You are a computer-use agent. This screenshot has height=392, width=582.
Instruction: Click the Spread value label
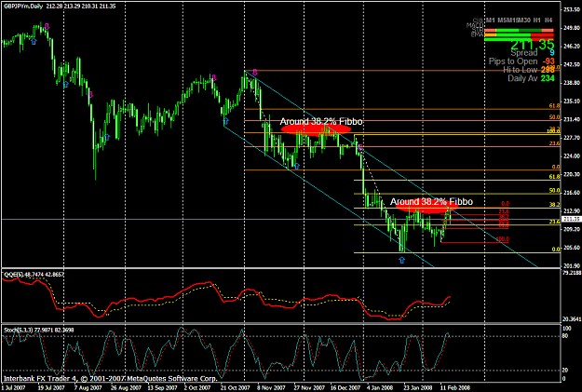(523, 53)
